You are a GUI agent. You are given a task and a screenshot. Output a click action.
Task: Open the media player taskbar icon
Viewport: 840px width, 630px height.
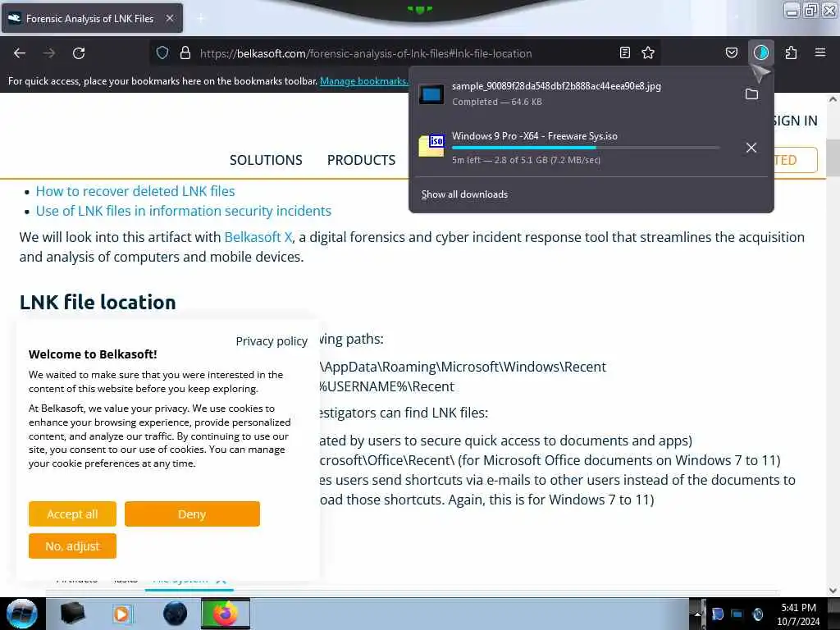(x=122, y=614)
